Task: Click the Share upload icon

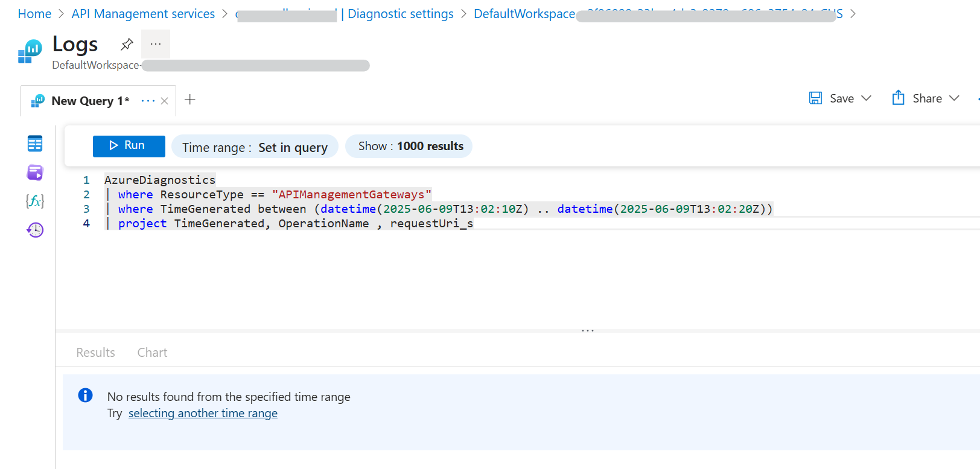Action: 898,98
